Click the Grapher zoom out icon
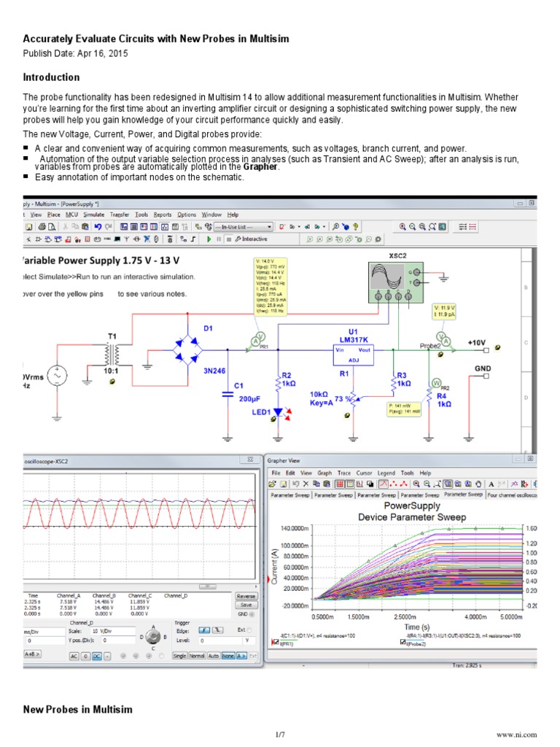 pos(427,484)
